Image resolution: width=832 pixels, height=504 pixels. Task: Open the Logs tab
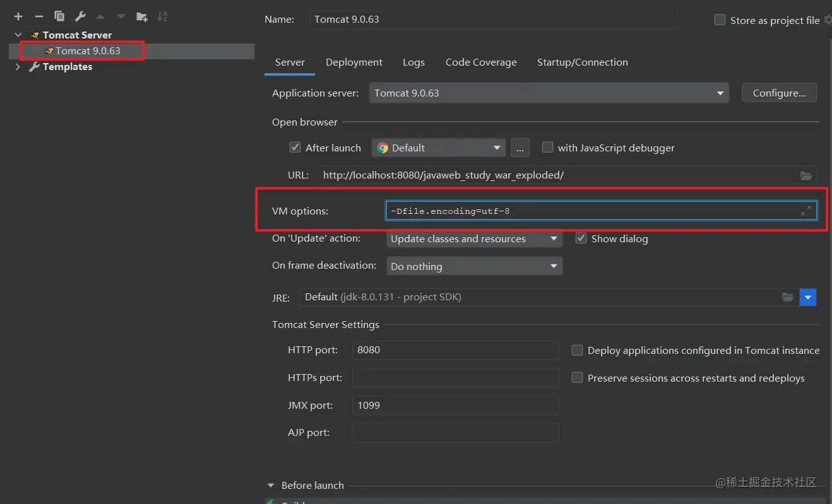point(413,62)
